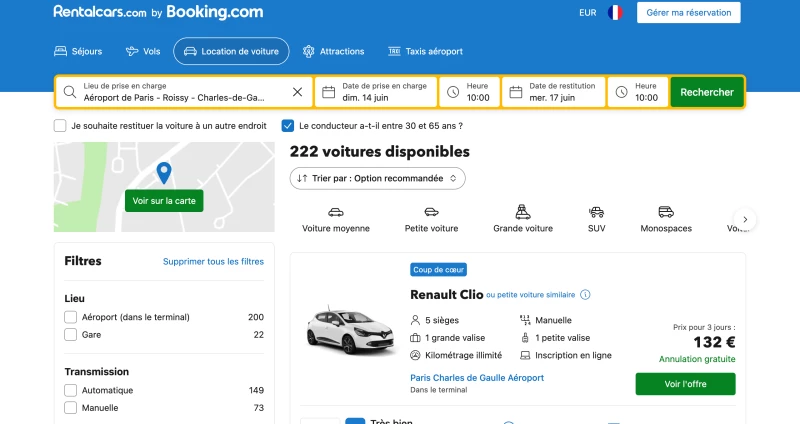The height and width of the screenshot is (424, 800).
Task: Select the Monospaces car category
Action: pyautogui.click(x=666, y=219)
